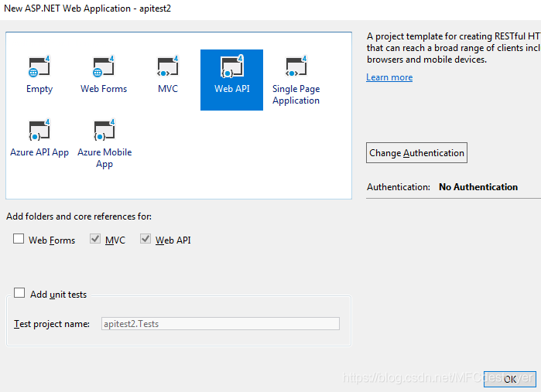Click the 'No Authentication' status text

[478, 187]
